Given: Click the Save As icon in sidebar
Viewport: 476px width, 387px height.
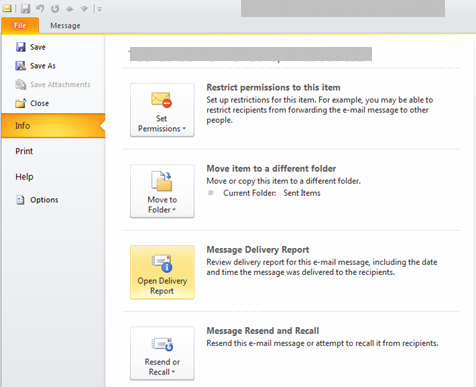Looking at the screenshot, I should [21, 66].
